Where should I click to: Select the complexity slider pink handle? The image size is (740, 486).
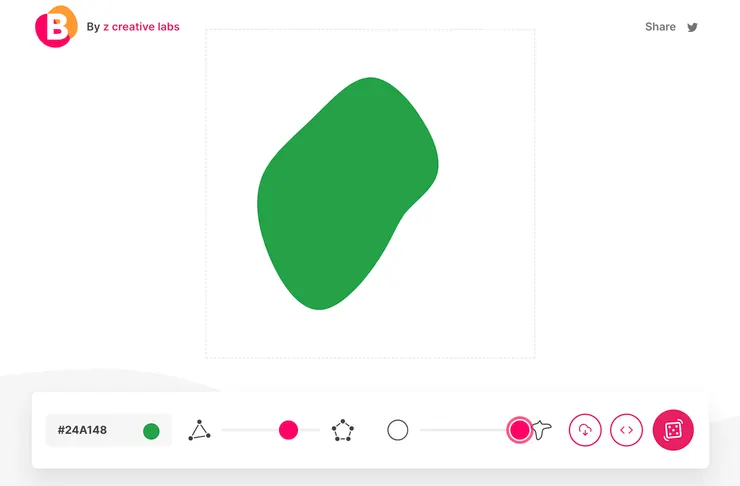tap(288, 430)
